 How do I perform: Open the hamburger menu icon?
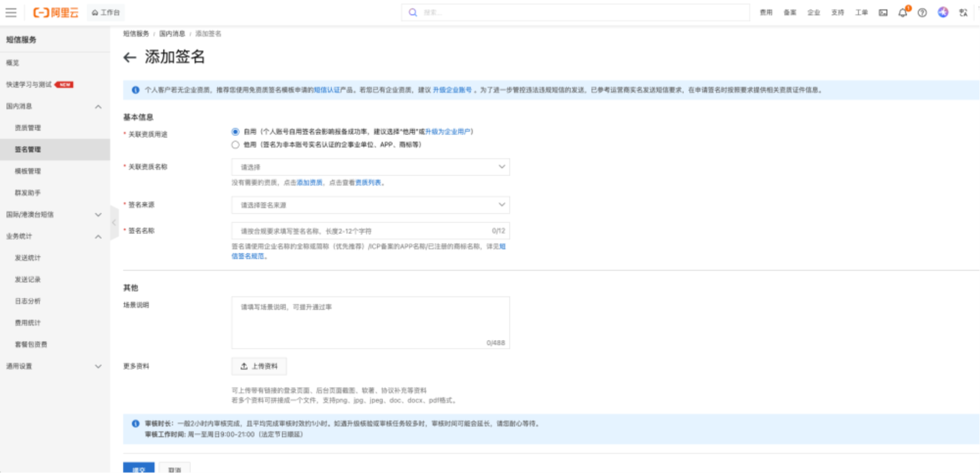(11, 13)
